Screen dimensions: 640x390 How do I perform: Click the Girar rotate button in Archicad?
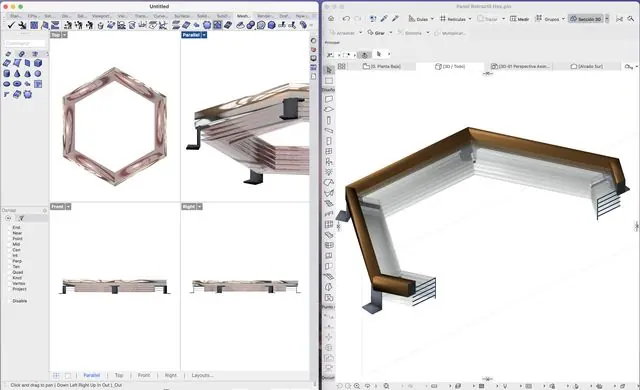pos(376,33)
